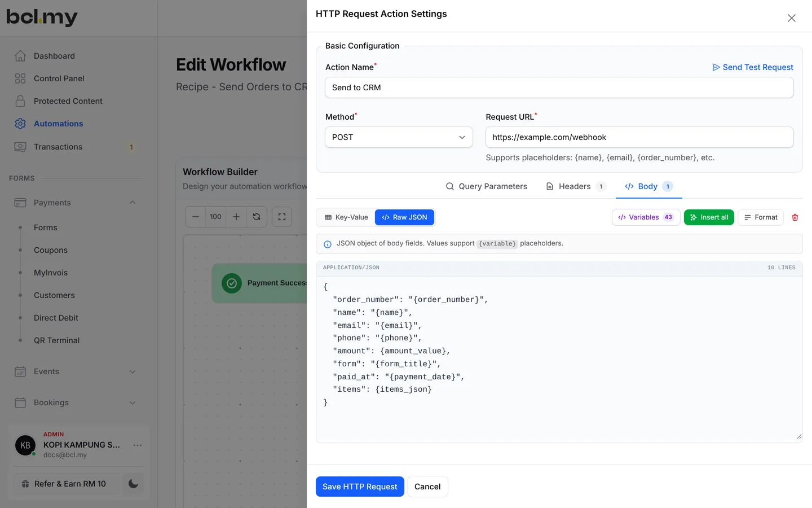
Task: Click the KB user avatar
Action: click(25, 445)
